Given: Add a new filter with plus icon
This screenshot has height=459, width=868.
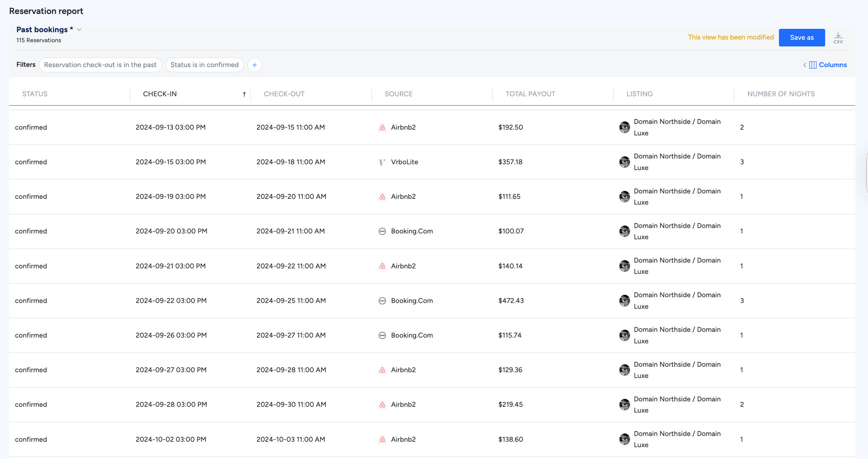Looking at the screenshot, I should tap(255, 65).
